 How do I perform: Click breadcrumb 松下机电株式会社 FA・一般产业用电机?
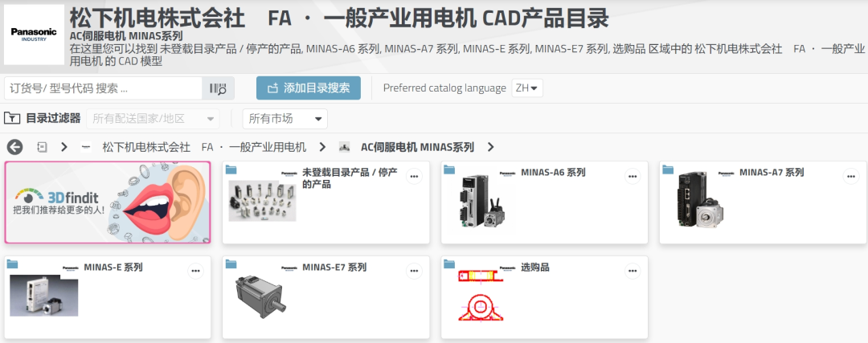pyautogui.click(x=204, y=147)
